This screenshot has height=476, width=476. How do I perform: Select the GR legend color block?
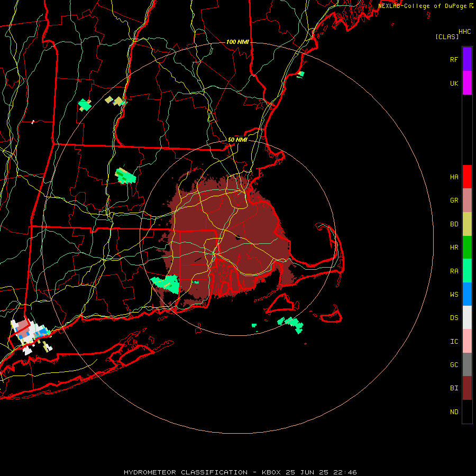[467, 200]
